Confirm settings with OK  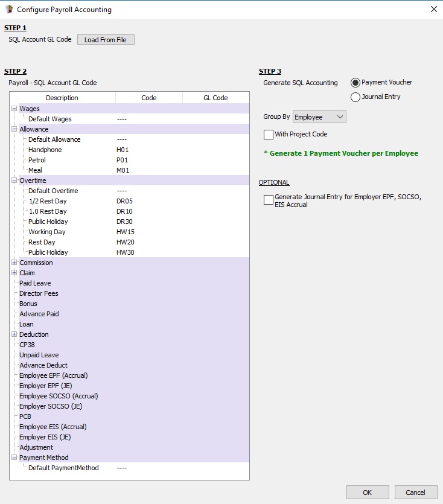pos(367,492)
